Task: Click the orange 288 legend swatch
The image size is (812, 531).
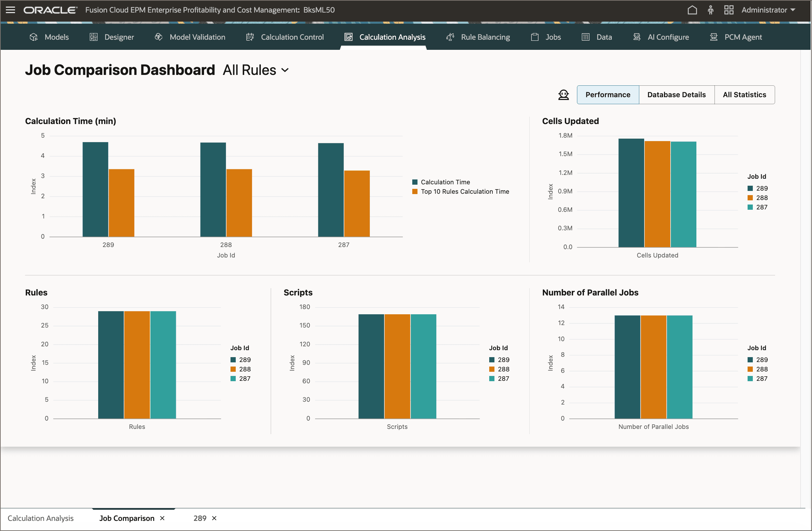Action: pyautogui.click(x=750, y=198)
